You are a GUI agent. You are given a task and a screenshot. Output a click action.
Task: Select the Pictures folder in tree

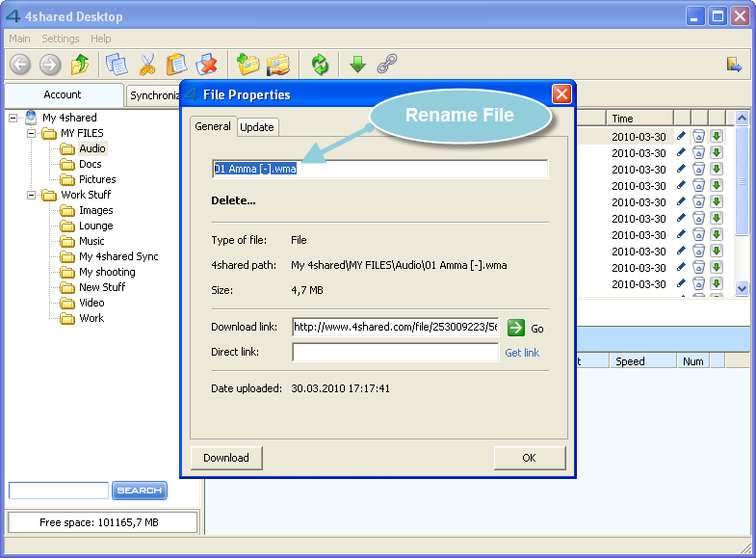click(97, 179)
